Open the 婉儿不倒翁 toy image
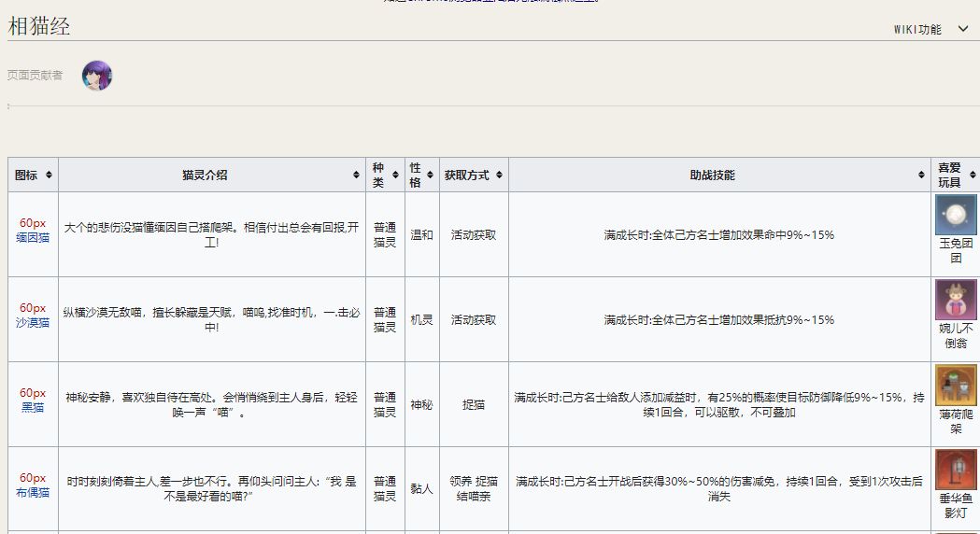The image size is (980, 534). [956, 300]
